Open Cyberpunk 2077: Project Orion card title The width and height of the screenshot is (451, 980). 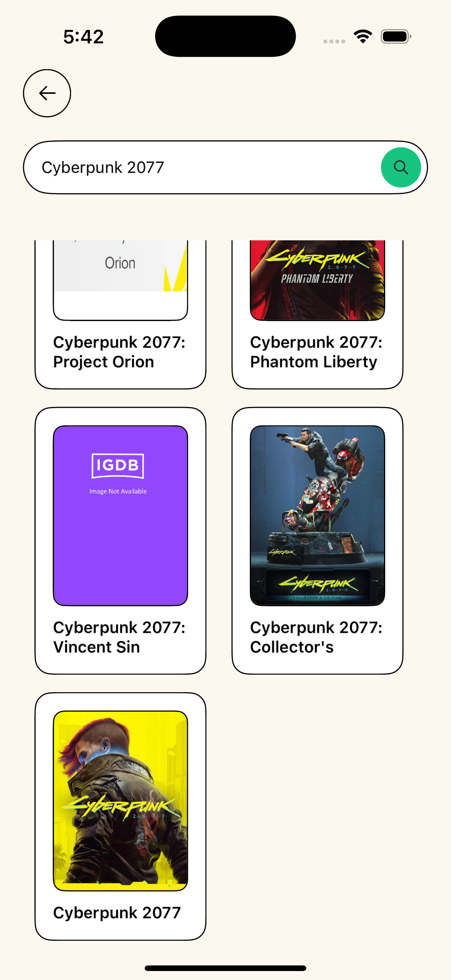[119, 352]
